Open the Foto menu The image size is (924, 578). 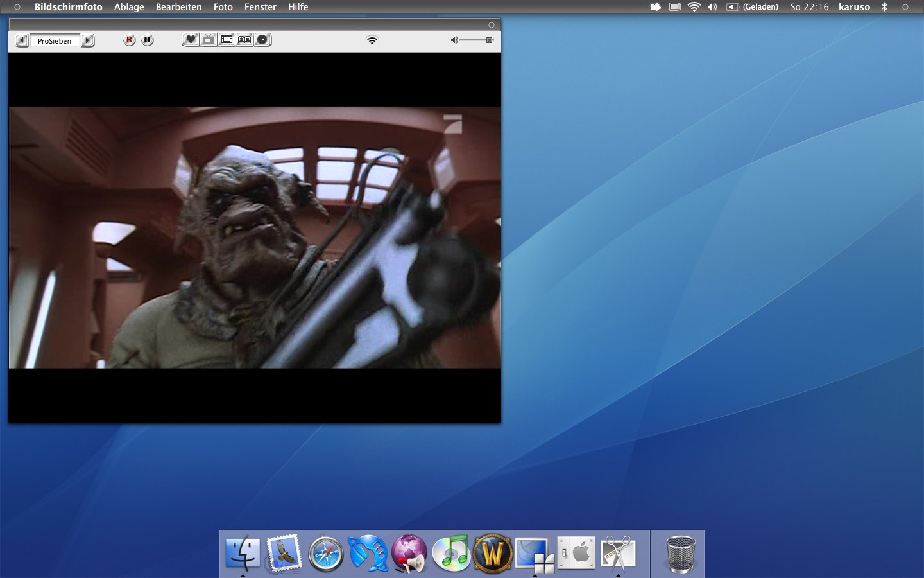pyautogui.click(x=223, y=7)
